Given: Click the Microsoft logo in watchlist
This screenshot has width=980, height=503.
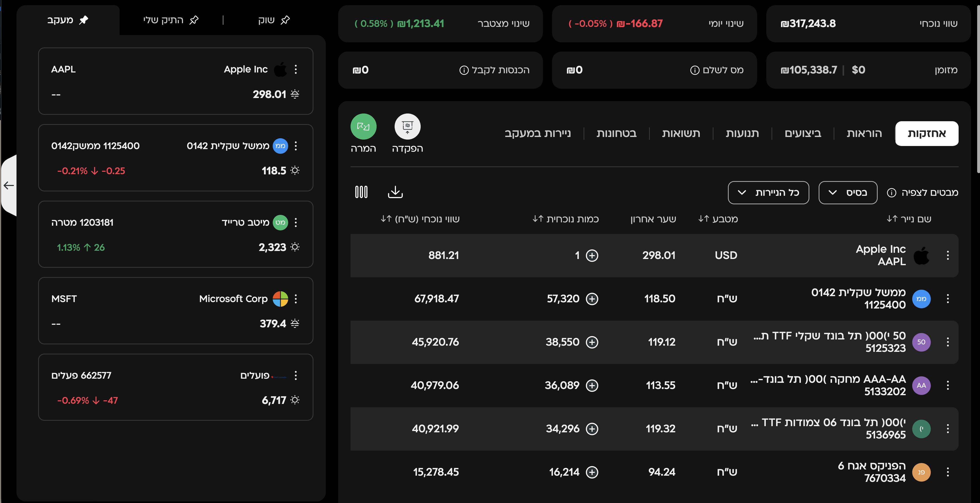Looking at the screenshot, I should tap(280, 299).
